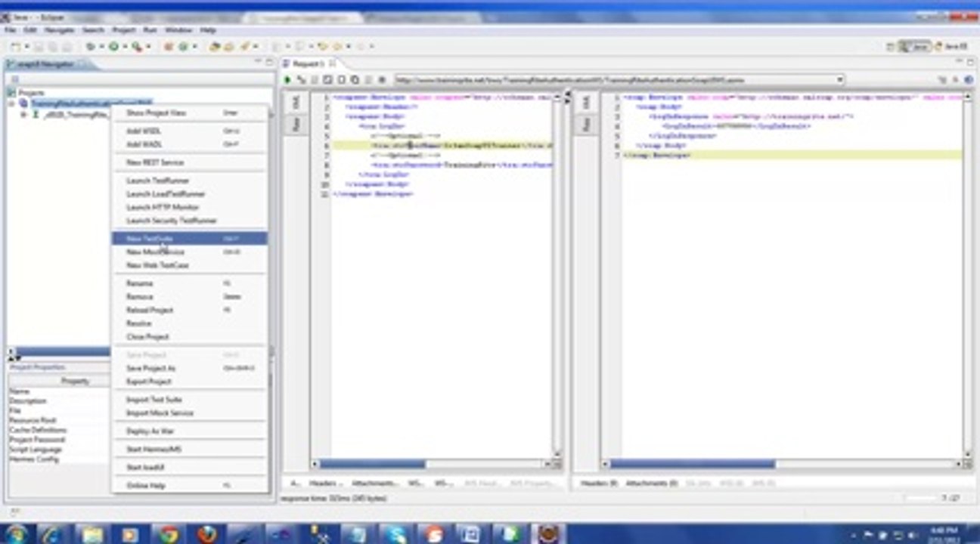
Task: Collapse the TrainingRiteAuthentication project node
Action: pyautogui.click(x=12, y=103)
